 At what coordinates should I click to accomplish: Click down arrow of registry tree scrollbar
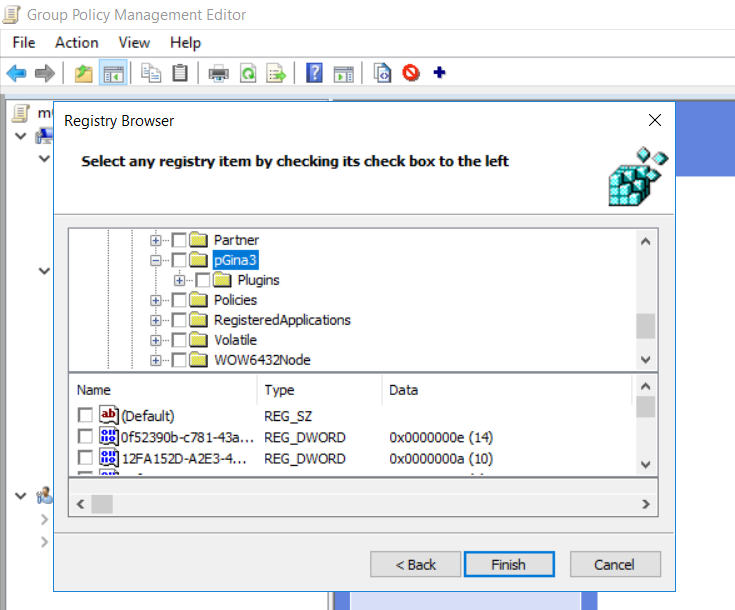tap(645, 360)
